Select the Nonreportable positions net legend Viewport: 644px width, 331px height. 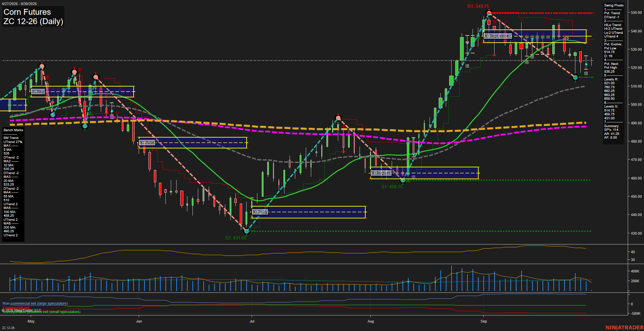(x=42, y=312)
